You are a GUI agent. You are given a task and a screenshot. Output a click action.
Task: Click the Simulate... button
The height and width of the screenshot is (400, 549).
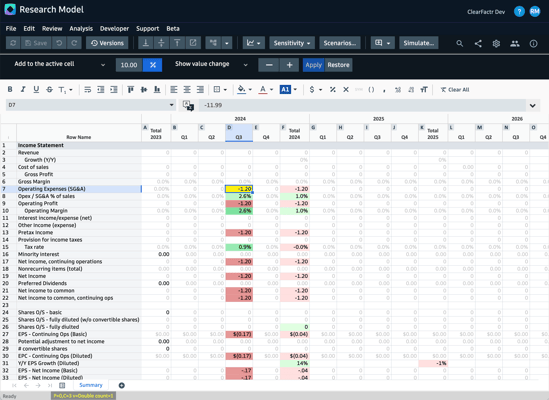(x=419, y=43)
